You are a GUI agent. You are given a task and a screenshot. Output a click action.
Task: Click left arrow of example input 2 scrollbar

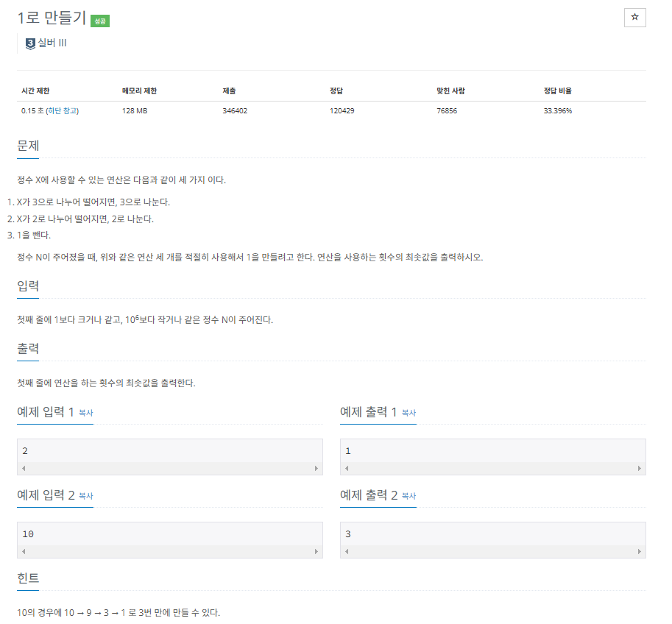[x=24, y=552]
